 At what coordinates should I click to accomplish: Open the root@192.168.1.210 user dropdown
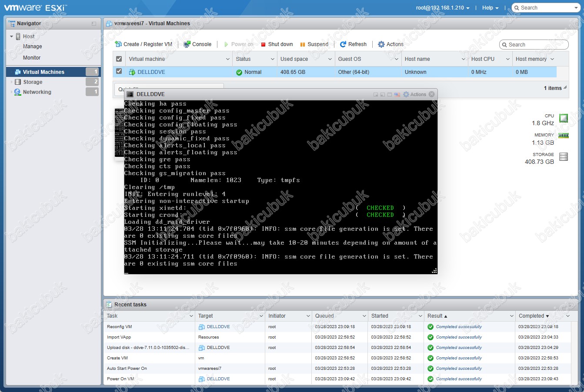click(443, 8)
